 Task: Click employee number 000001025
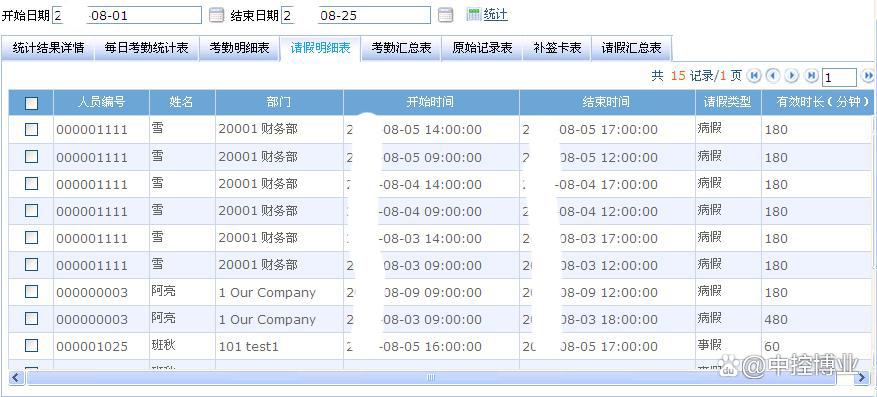coord(92,347)
